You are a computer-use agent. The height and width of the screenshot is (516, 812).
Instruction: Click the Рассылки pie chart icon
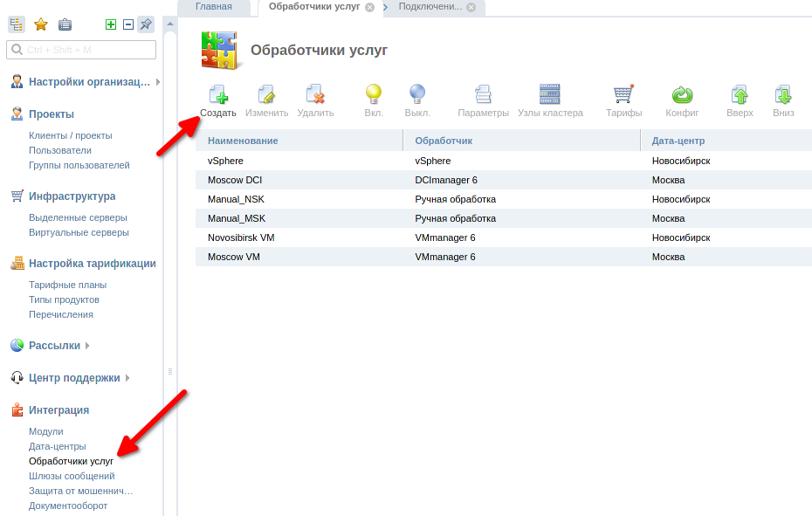point(17,345)
